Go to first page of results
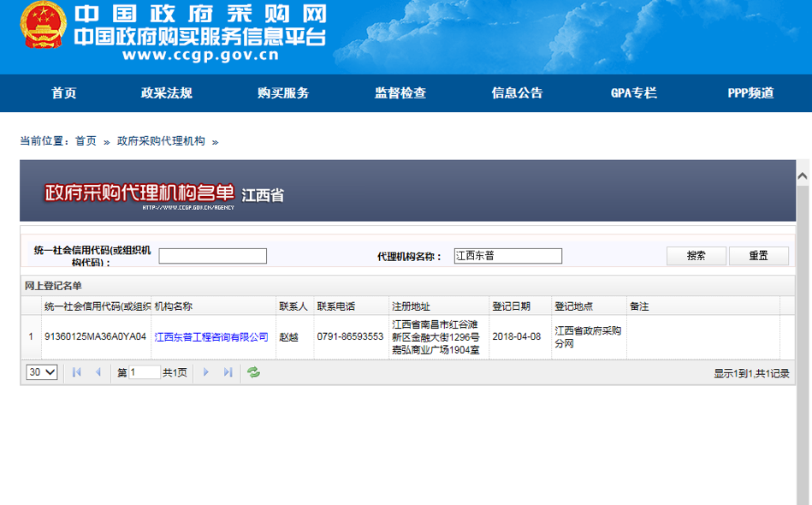 77,372
